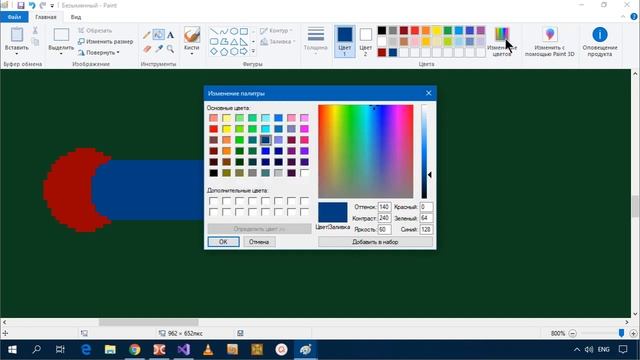
Task: Switch to the Главная tab
Action: [46, 17]
